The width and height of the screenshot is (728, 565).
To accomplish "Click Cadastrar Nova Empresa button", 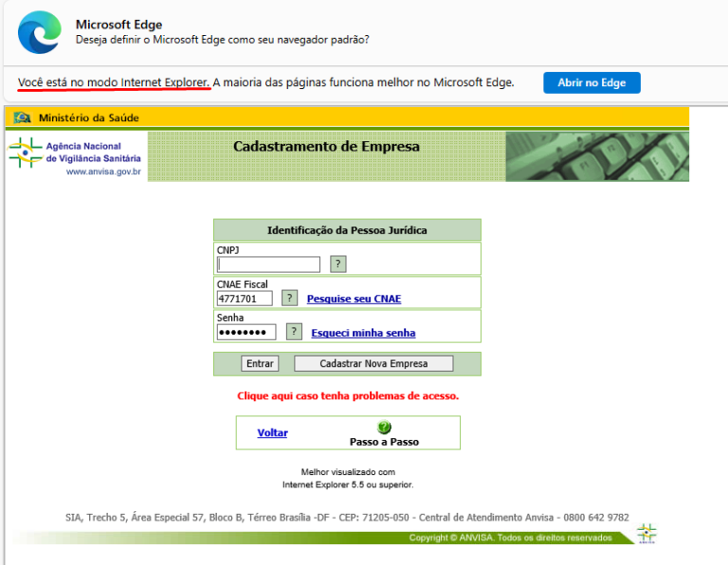I will coord(373,364).
